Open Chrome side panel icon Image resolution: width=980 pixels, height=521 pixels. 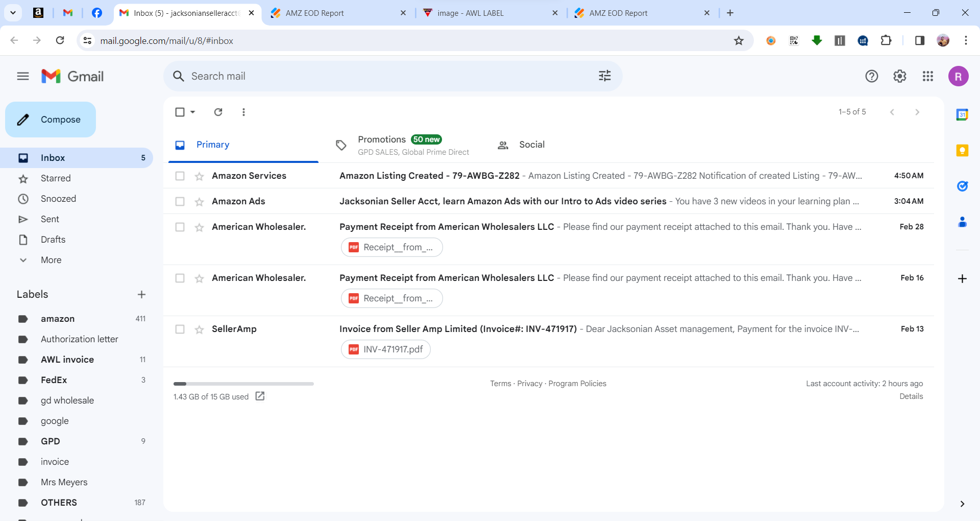[920, 40]
